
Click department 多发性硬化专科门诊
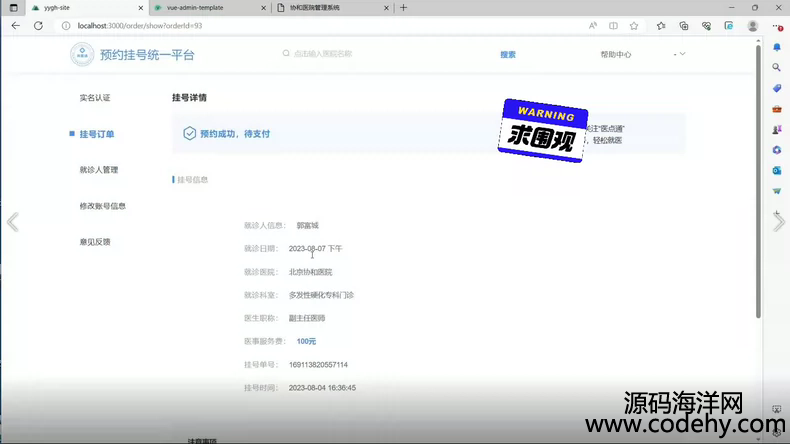[321, 295]
